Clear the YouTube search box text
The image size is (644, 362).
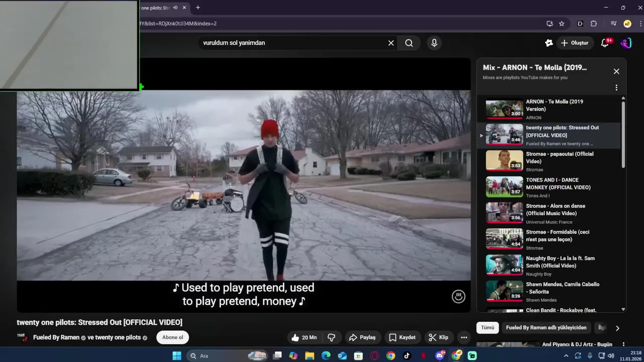391,43
